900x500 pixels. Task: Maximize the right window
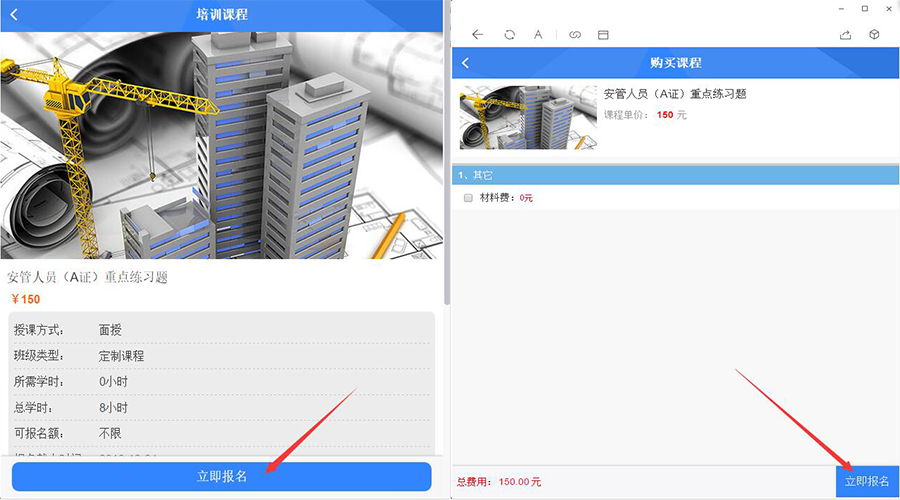865,8
